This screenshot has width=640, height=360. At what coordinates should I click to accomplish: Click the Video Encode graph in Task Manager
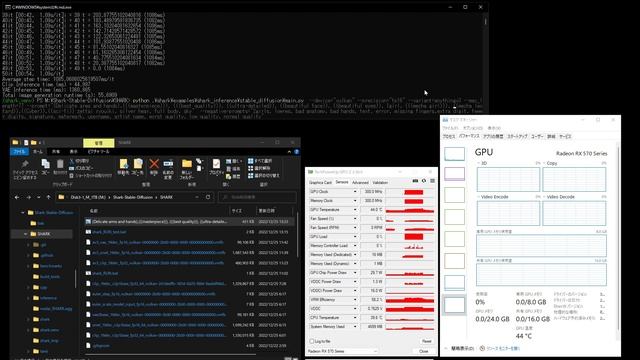(x=508, y=213)
